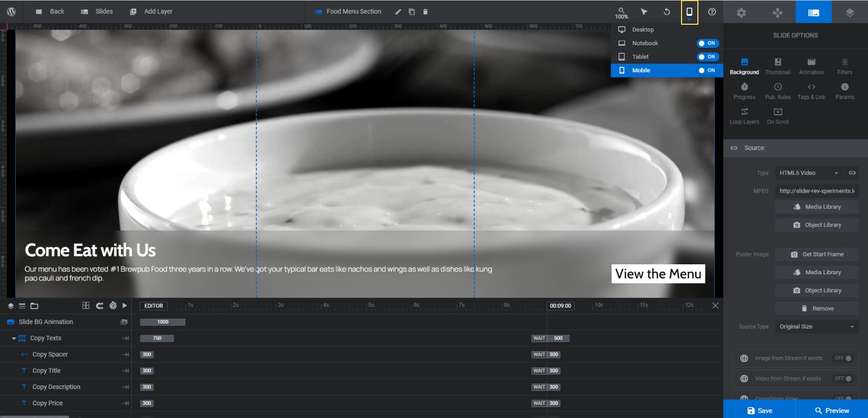Select the Pub. Rules slide option
The image size is (868, 418).
coord(778,91)
